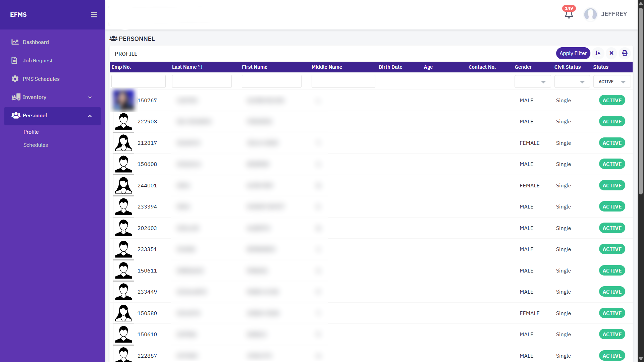Viewport: 644px width, 362px height.
Task: Click the print icon in the Profile toolbar
Action: [625, 53]
